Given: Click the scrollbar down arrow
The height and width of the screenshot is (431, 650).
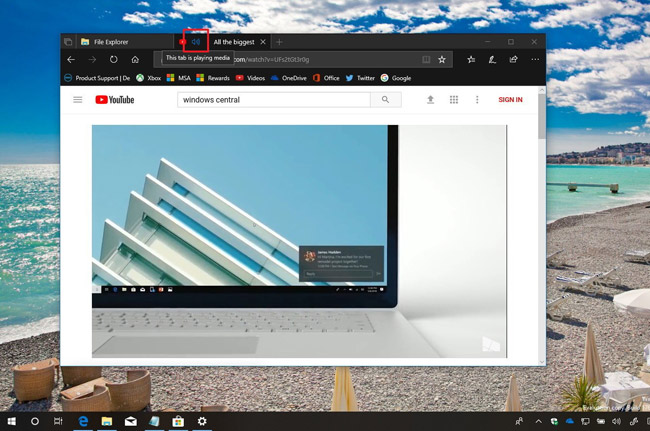Looking at the screenshot, I should (x=542, y=362).
